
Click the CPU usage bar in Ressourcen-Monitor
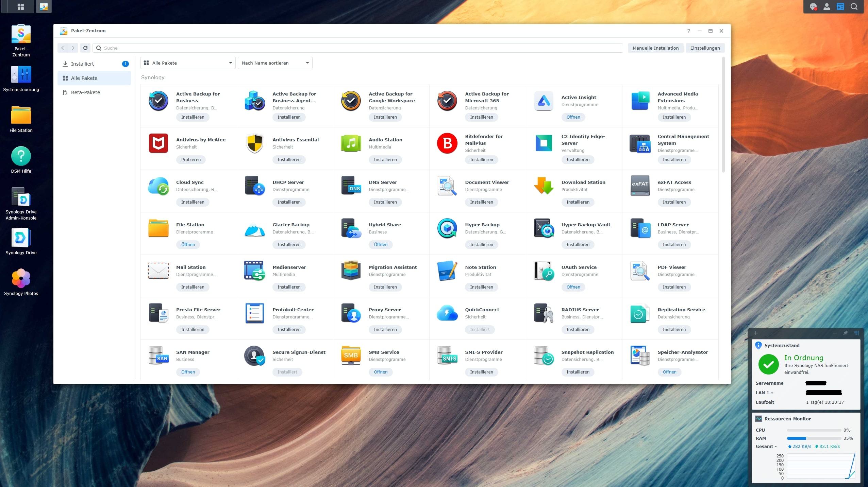coord(814,430)
